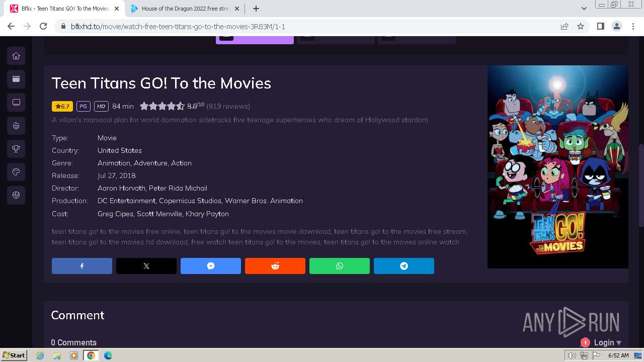The width and height of the screenshot is (644, 362).
Task: Click the volume speaker tray icon
Action: coord(572,355)
